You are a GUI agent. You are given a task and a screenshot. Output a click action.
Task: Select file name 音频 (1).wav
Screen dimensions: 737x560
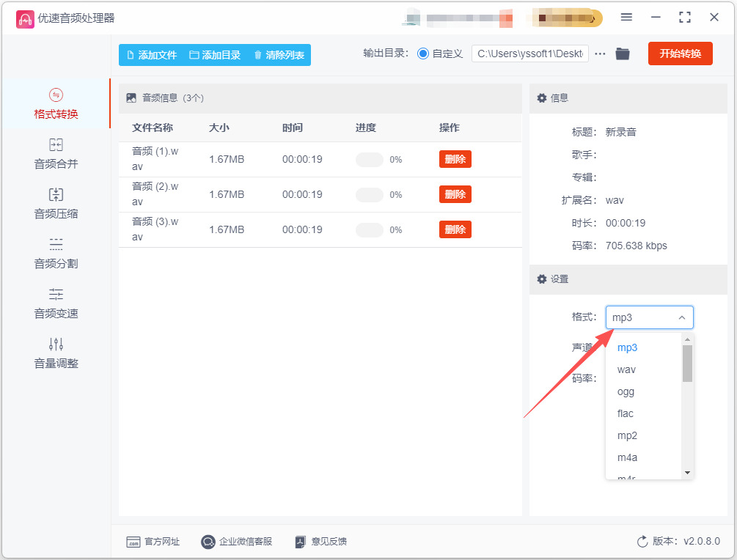click(x=155, y=159)
